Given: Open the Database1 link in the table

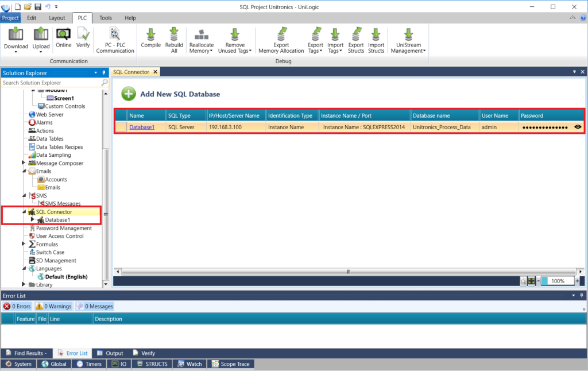Looking at the screenshot, I should (142, 127).
